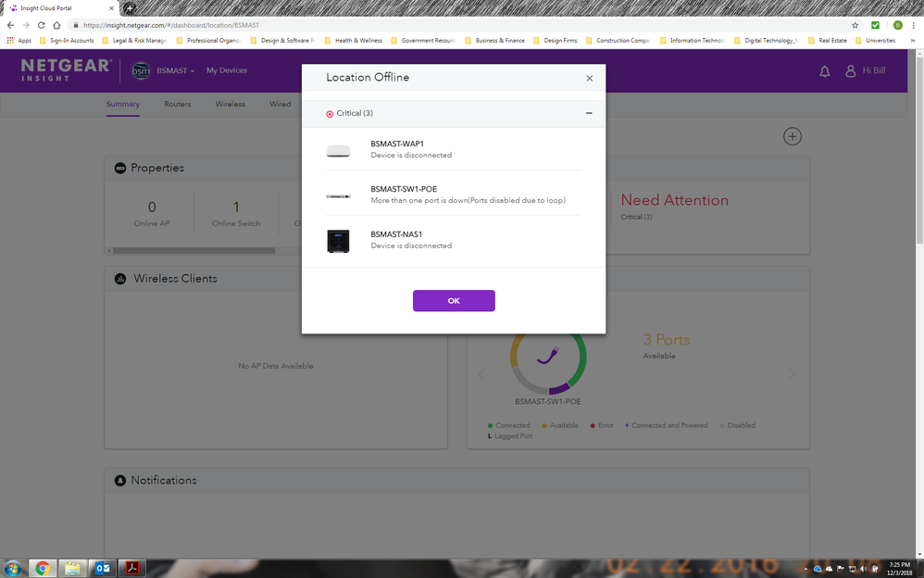Click the switch port donut chart
Screen dimensions: 924x578
pos(548,358)
